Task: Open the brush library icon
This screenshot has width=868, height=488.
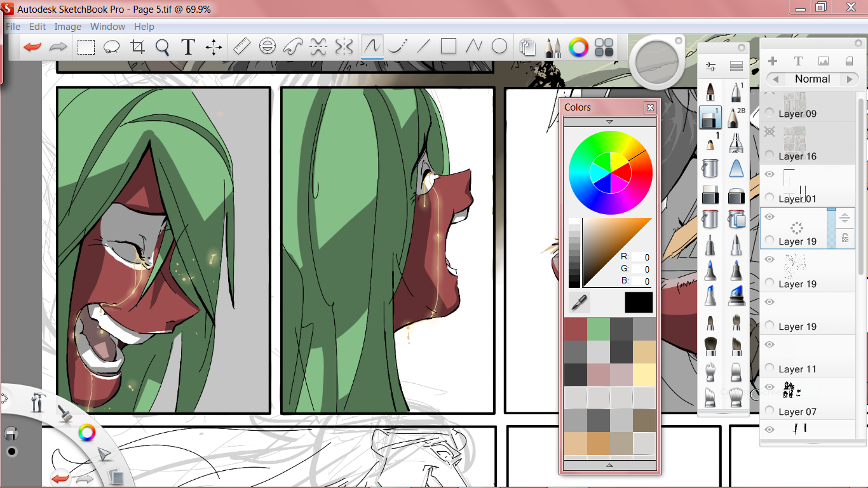Action: [736, 66]
